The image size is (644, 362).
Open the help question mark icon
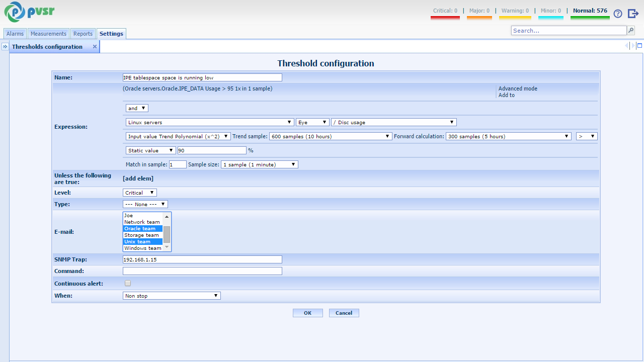618,14
